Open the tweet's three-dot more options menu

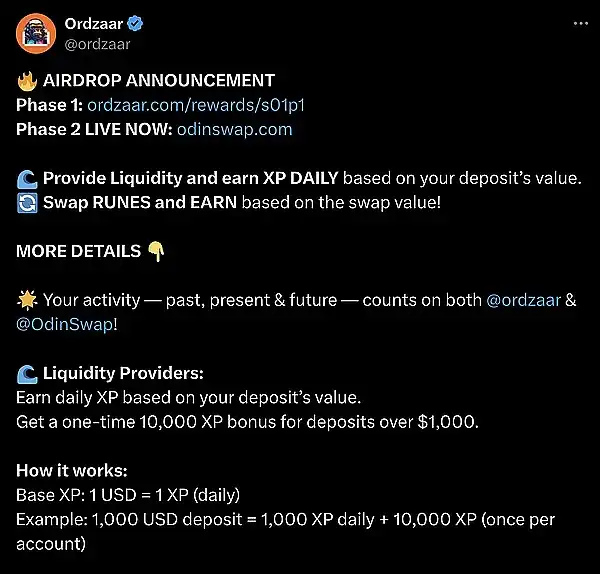(580, 23)
